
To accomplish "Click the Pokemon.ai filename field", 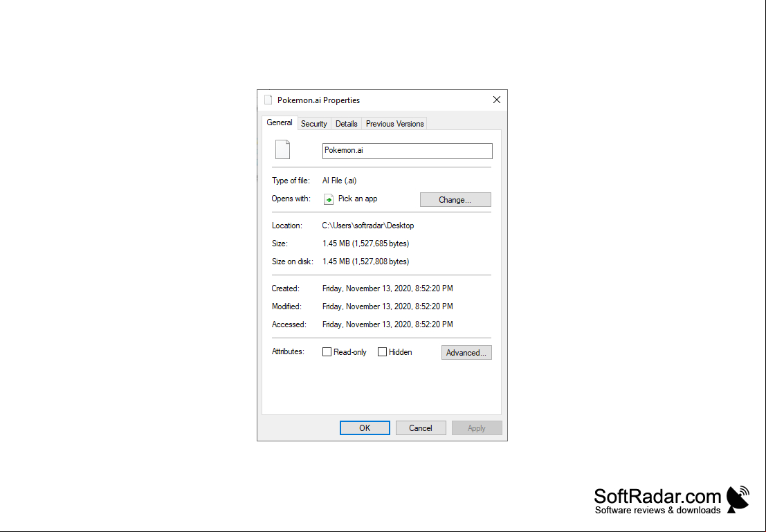I will tap(408, 151).
